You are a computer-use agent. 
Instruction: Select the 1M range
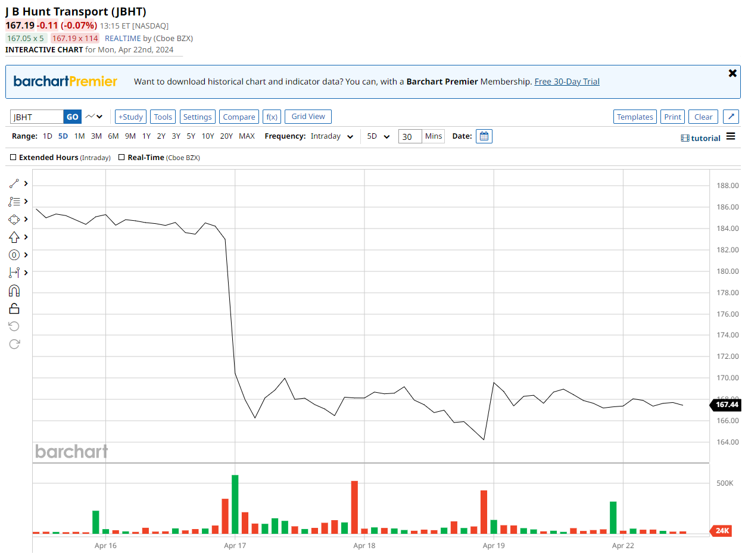[79, 136]
